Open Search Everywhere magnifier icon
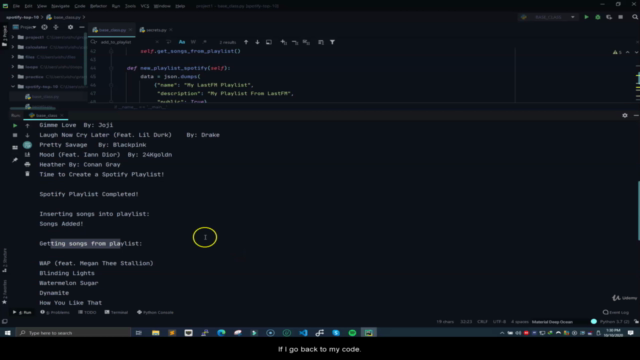The width and height of the screenshot is (640, 360). tap(635, 17)
